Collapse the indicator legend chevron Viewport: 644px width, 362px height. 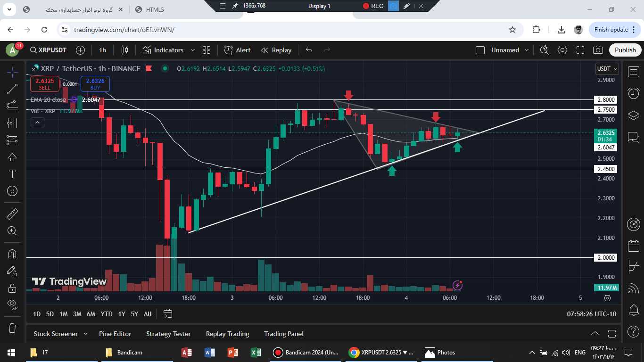37,123
